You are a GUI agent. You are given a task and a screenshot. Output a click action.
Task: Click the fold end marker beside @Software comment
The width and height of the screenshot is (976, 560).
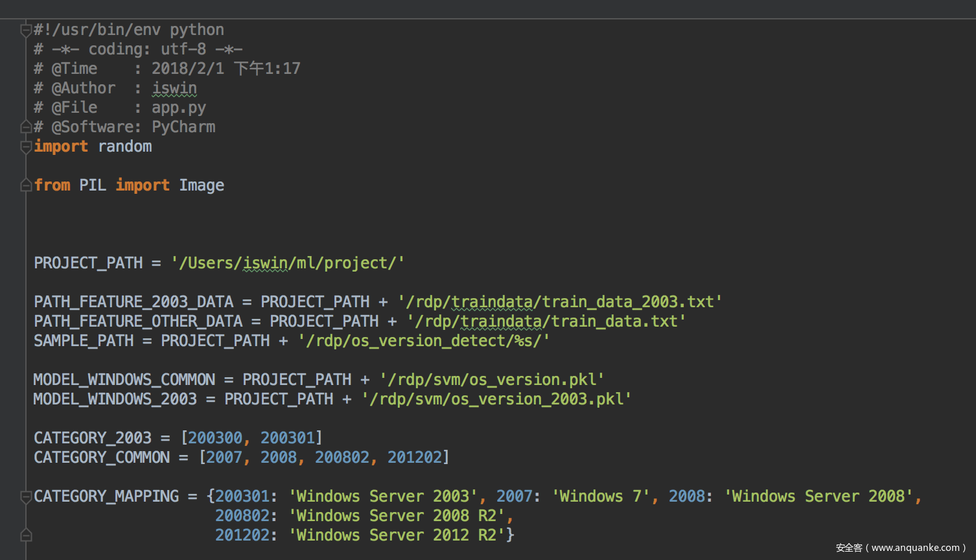(26, 127)
